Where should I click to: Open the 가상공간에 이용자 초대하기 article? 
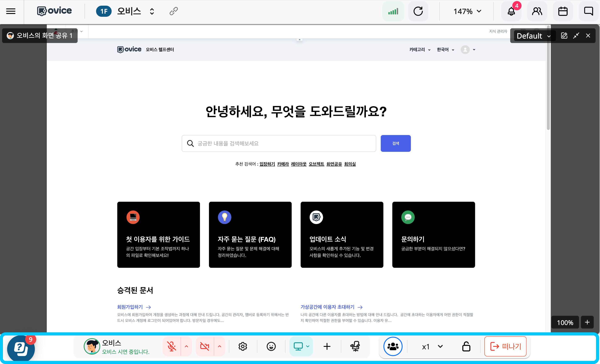pyautogui.click(x=332, y=307)
